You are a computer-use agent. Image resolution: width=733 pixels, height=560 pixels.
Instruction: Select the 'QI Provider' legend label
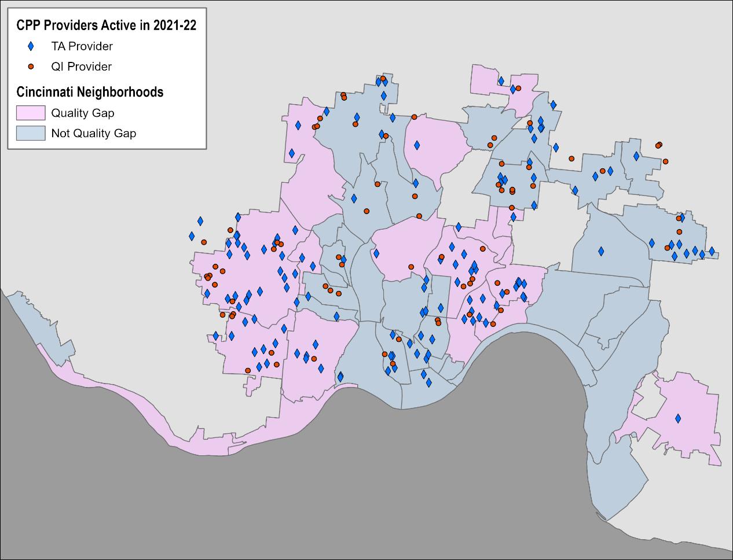81,67
